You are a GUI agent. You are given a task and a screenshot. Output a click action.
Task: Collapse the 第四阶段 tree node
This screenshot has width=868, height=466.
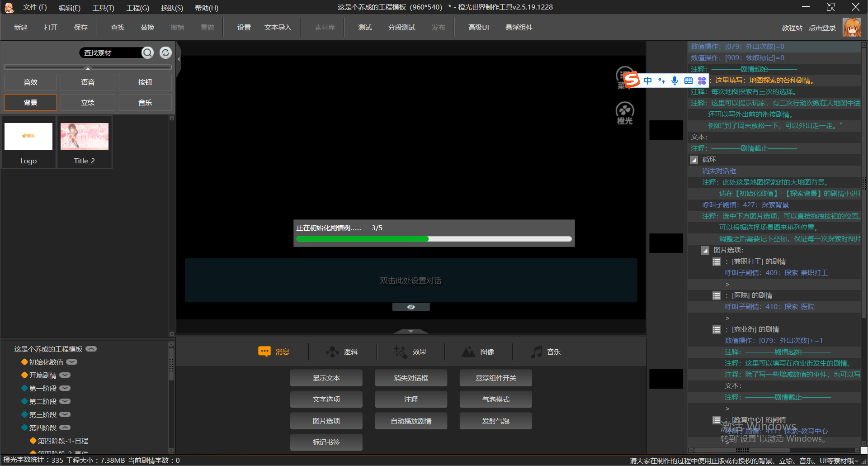65,428
